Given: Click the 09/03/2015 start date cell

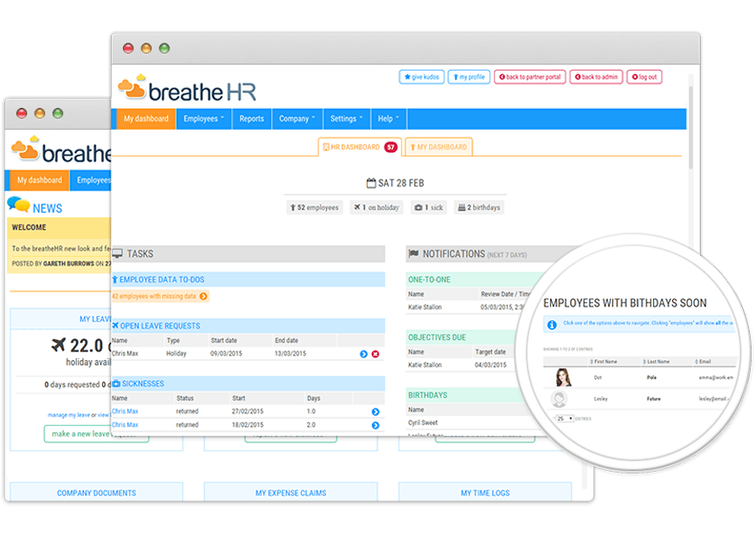Looking at the screenshot, I should 226,354.
